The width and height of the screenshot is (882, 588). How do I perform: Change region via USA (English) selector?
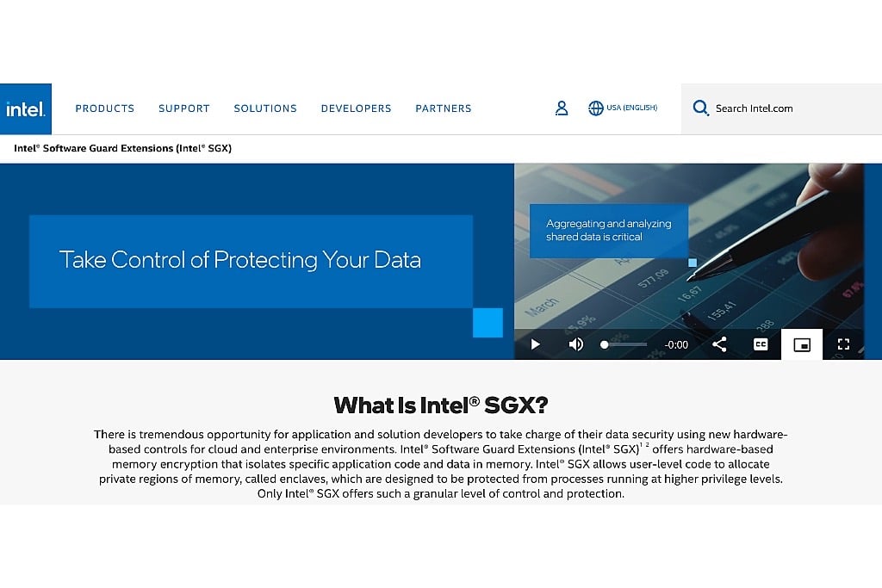coord(623,108)
